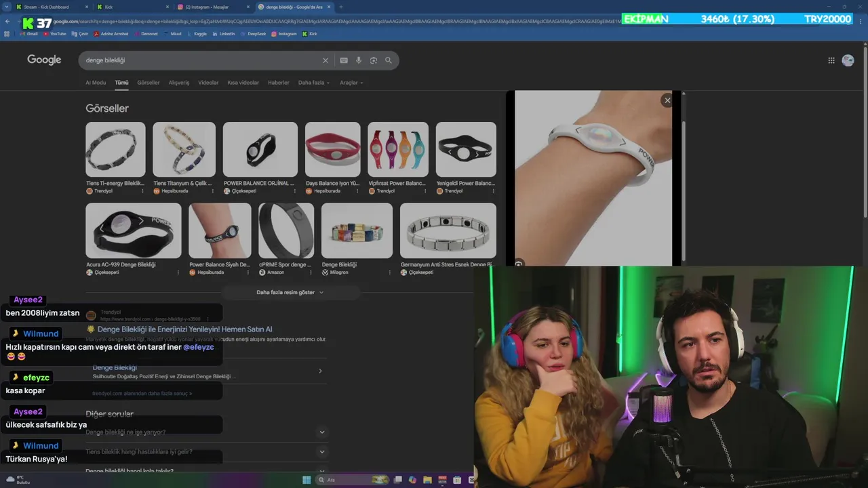Open the Adobe Acrobat bookmark
Image resolution: width=868 pixels, height=488 pixels.
point(111,33)
